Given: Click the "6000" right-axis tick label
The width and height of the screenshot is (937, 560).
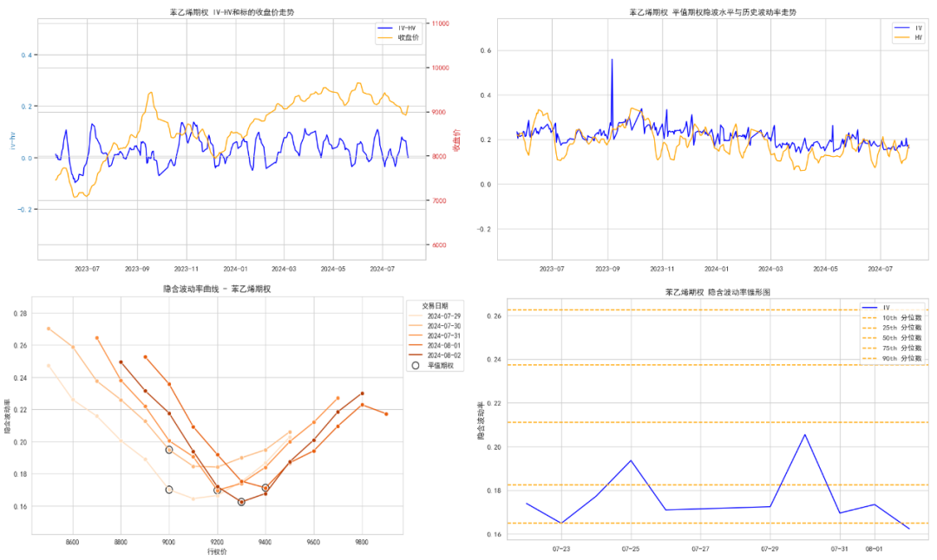Looking at the screenshot, I should click(439, 245).
